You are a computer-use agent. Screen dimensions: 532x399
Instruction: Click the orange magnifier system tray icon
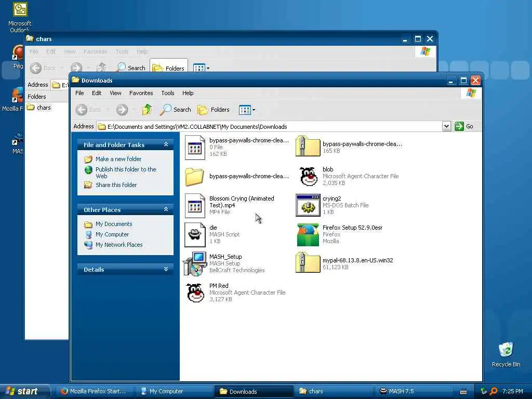494,391
